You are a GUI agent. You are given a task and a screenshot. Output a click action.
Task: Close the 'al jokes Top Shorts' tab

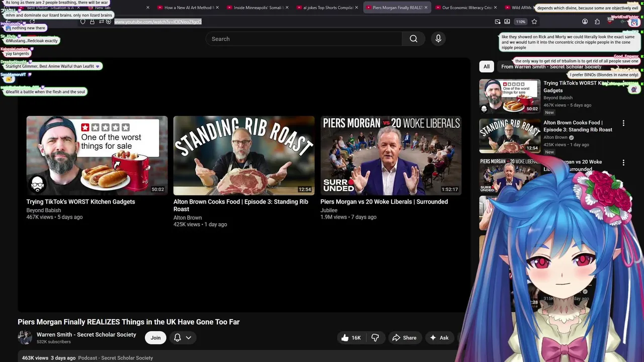pyautogui.click(x=357, y=8)
